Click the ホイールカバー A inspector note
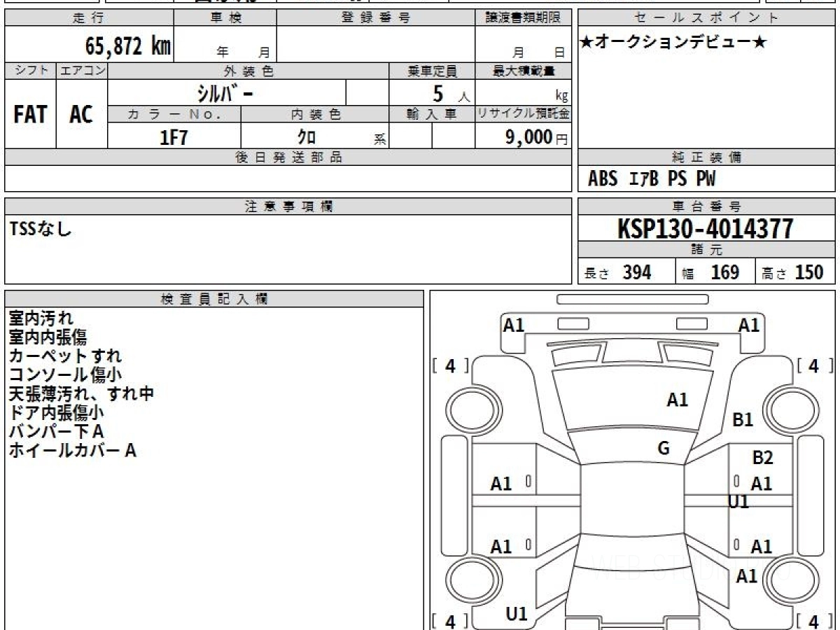840x630 pixels. pos(72,451)
